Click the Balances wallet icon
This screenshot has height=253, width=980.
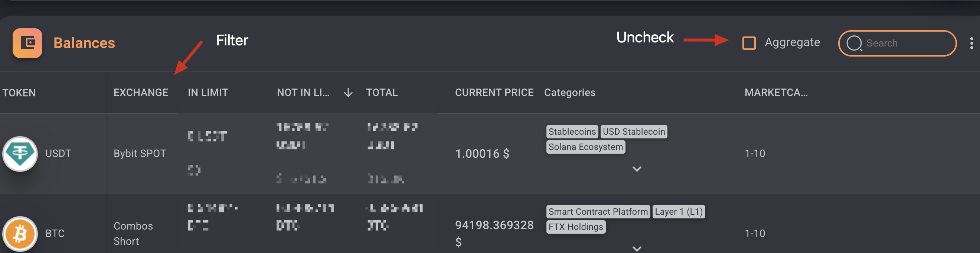(27, 43)
